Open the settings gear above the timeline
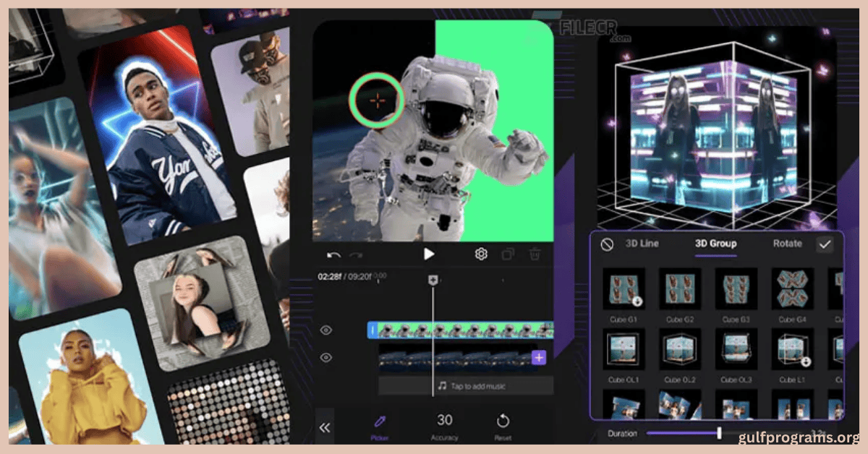Viewport: 868px width, 454px height. point(480,254)
